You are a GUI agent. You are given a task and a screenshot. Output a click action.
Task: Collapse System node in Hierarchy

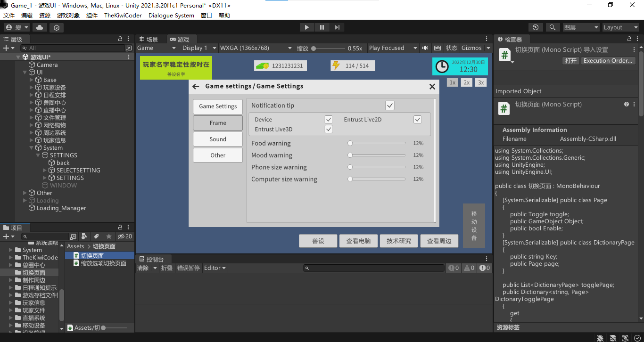[x=32, y=147]
